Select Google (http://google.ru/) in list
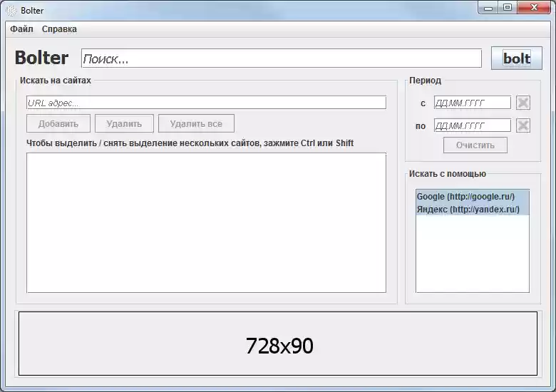The height and width of the screenshot is (392, 556). pyautogui.click(x=473, y=196)
